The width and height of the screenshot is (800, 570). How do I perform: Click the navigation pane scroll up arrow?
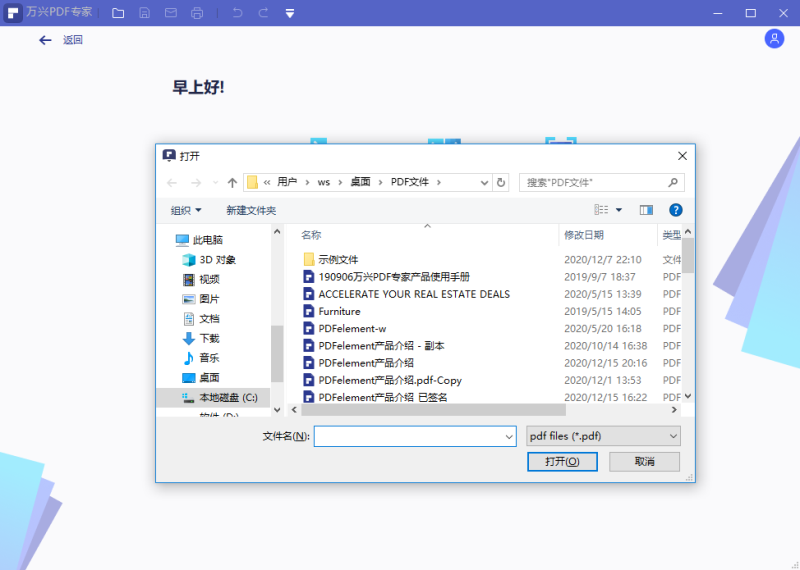[277, 232]
